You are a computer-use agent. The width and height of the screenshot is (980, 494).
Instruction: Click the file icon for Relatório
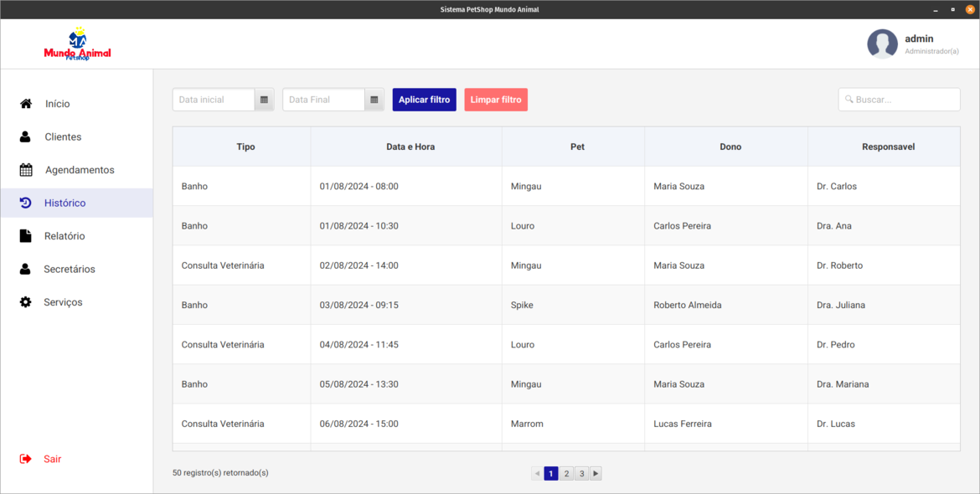tap(25, 236)
